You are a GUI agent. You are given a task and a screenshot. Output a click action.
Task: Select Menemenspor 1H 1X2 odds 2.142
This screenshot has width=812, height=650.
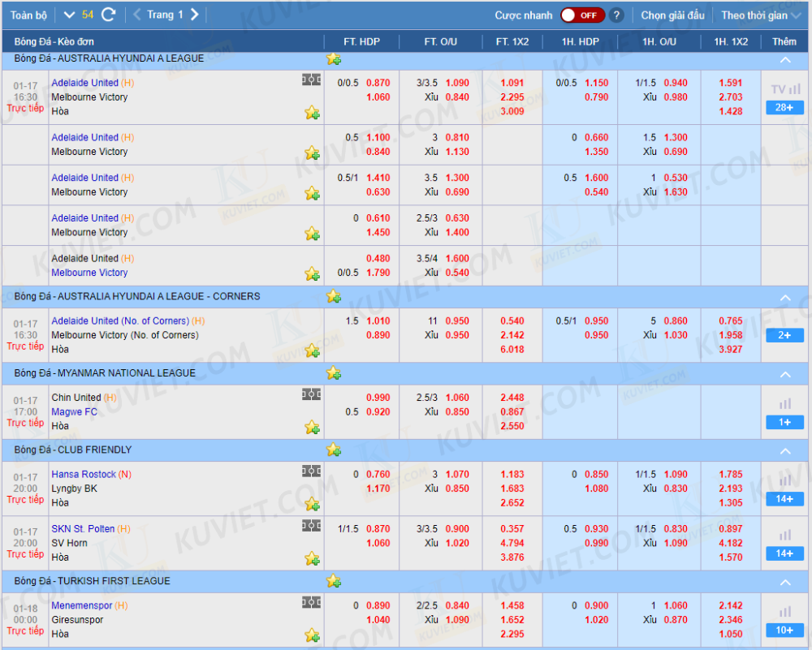click(731, 605)
